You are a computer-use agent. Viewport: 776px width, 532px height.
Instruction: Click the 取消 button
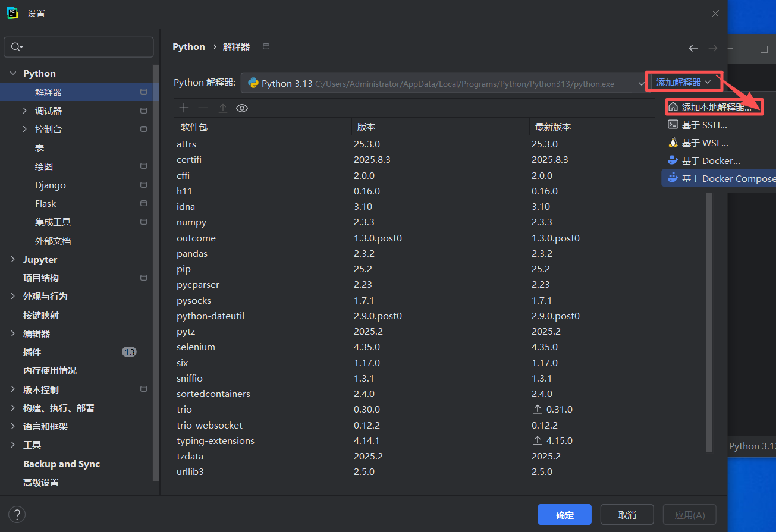coord(627,515)
